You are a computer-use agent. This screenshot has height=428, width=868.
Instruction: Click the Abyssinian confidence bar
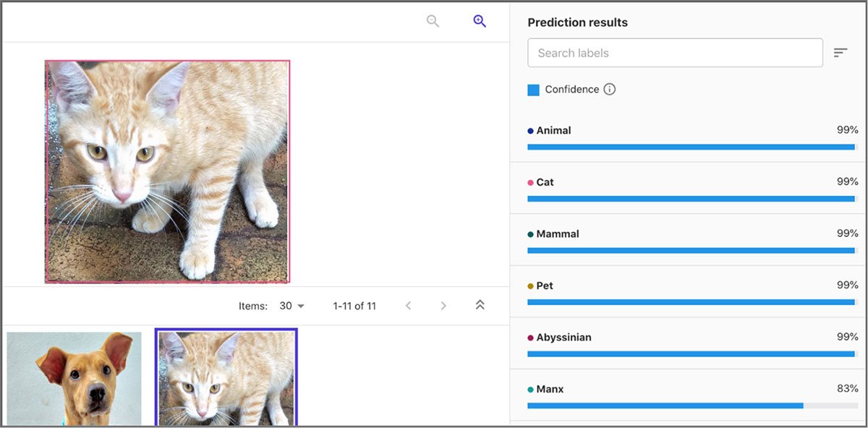pyautogui.click(x=691, y=354)
